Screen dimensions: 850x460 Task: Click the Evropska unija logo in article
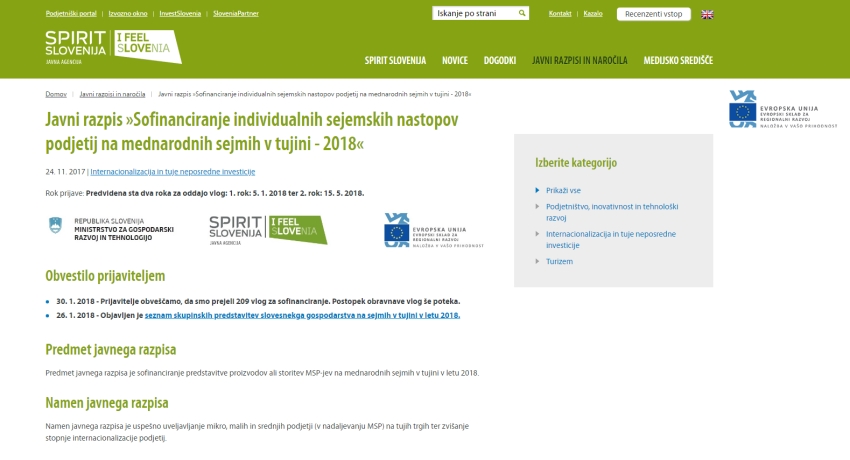click(434, 230)
